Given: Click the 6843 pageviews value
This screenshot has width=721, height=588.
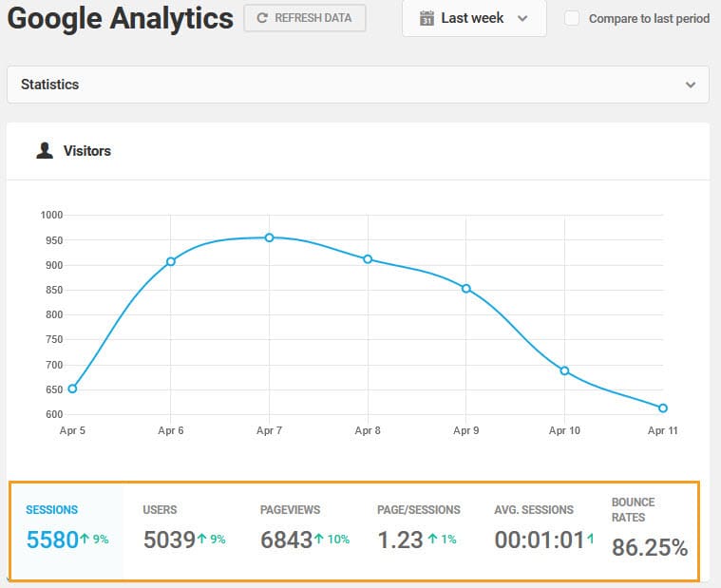Looking at the screenshot, I should [x=287, y=541].
